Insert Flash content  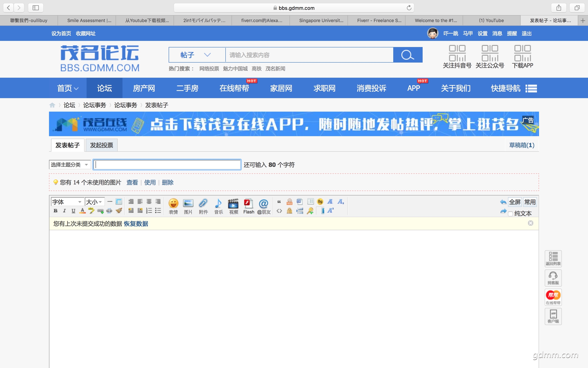point(248,206)
